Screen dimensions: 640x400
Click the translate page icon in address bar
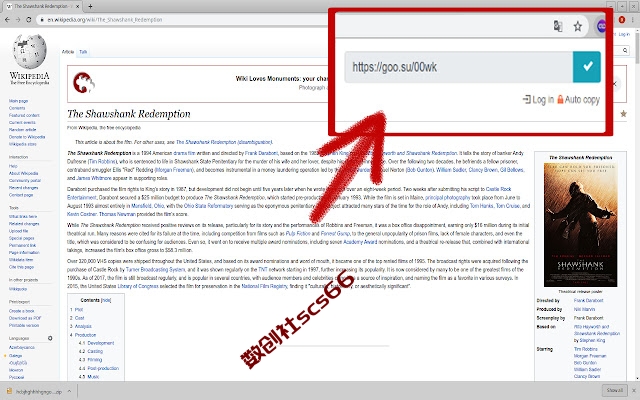(x=558, y=26)
